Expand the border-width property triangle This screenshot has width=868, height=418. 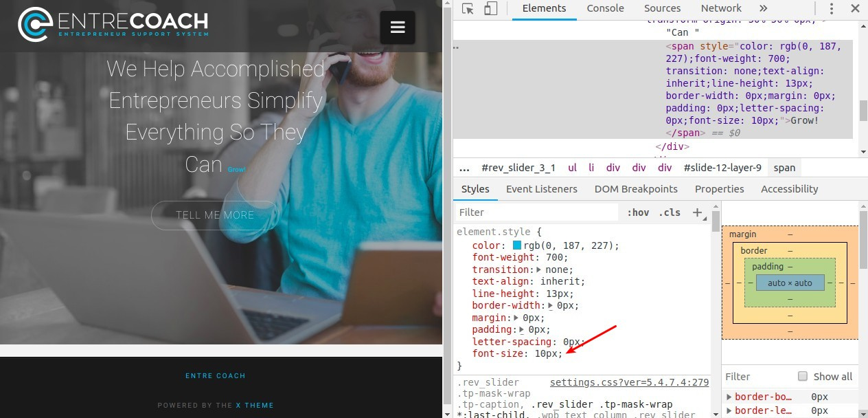(551, 306)
